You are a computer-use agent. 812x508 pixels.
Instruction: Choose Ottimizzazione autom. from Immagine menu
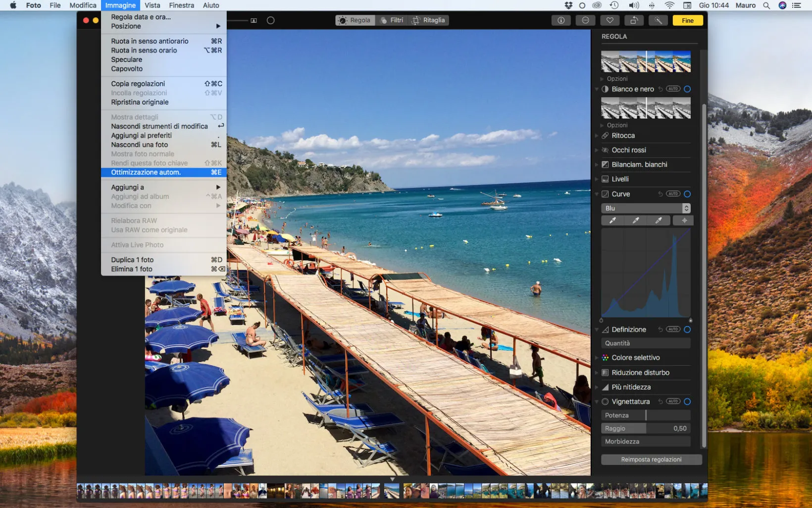click(x=164, y=172)
